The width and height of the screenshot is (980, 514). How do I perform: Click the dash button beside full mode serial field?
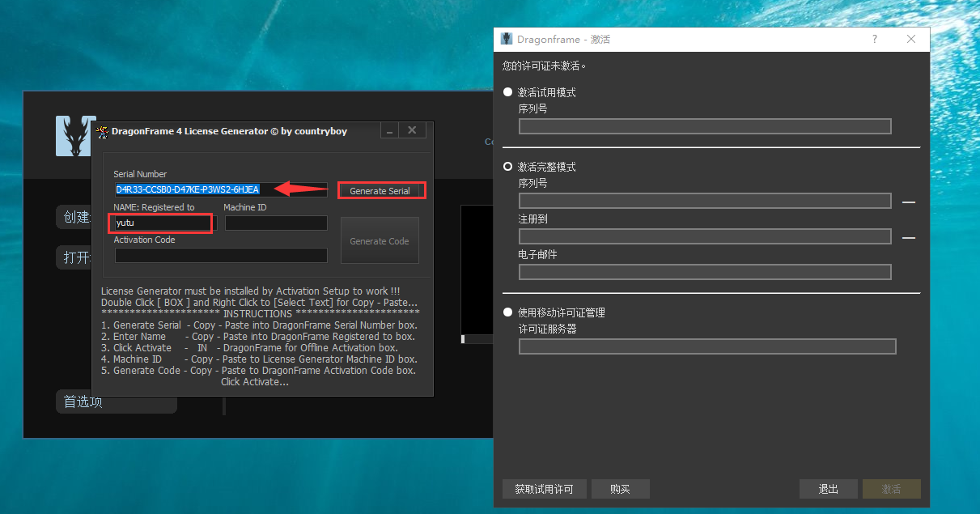pyautogui.click(x=908, y=202)
